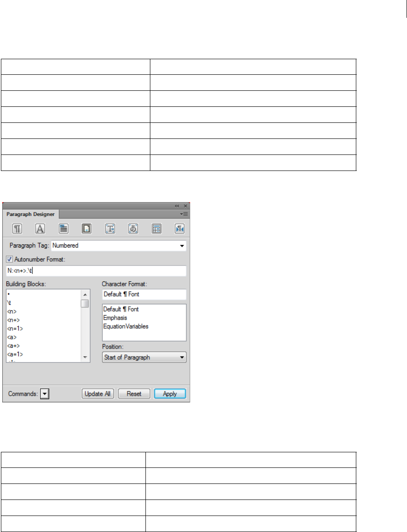Open the paragraph Direction properties icon
Image resolution: width=407 pixels, height=532 pixels.
tap(180, 229)
